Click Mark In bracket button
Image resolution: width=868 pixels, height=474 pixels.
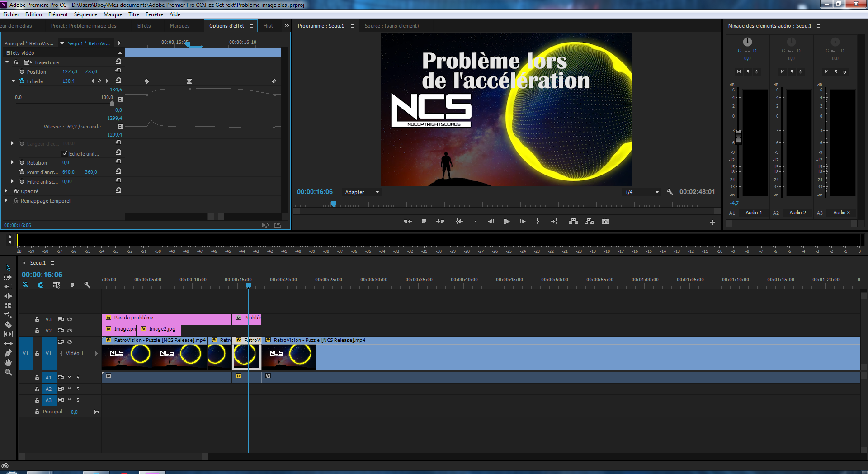(476, 222)
